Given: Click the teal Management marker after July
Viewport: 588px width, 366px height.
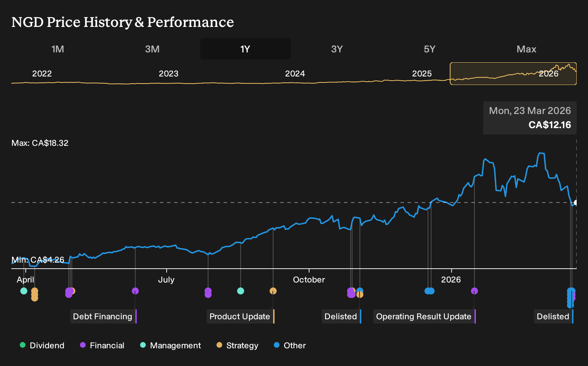Looking at the screenshot, I should pyautogui.click(x=241, y=291).
